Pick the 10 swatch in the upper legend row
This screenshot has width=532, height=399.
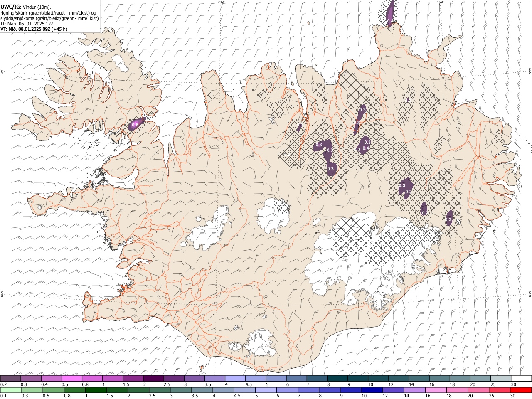[x=378, y=378]
